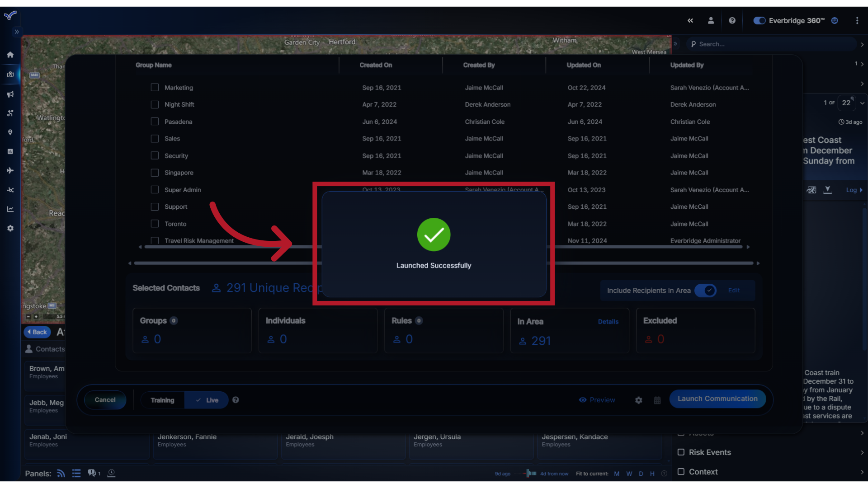Open the Home icon in left sidebar
868x488 pixels.
click(x=10, y=55)
